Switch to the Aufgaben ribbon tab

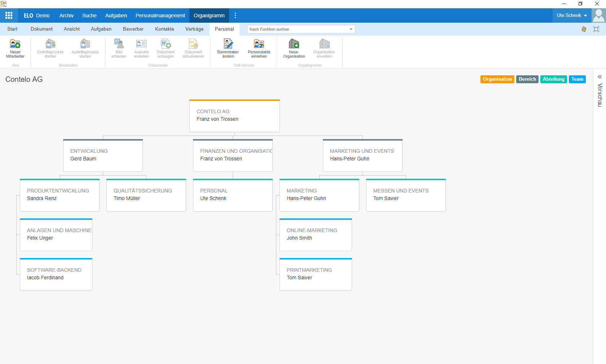pos(101,29)
